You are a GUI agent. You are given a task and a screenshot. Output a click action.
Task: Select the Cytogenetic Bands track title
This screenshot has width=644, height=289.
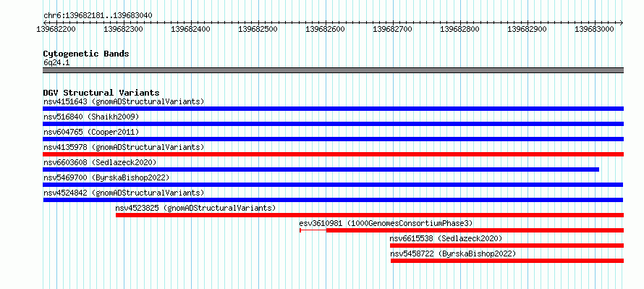86,54
